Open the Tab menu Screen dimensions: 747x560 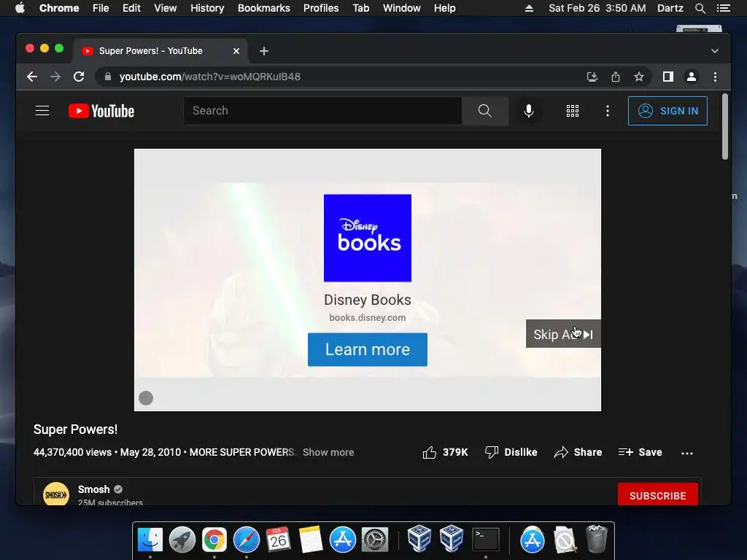(x=360, y=8)
